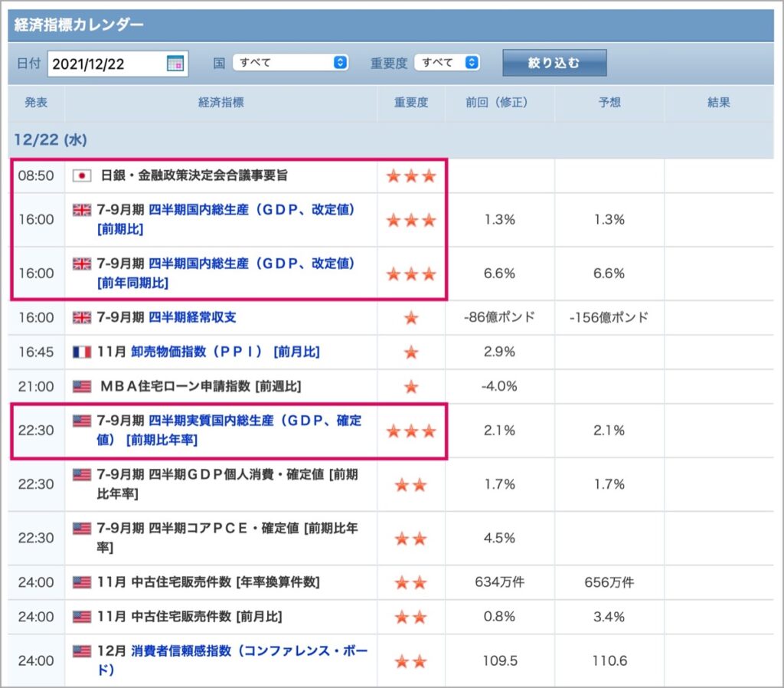Screen dimensions: 784x688
Task: Open the 国 country dropdown
Action: tap(290, 62)
